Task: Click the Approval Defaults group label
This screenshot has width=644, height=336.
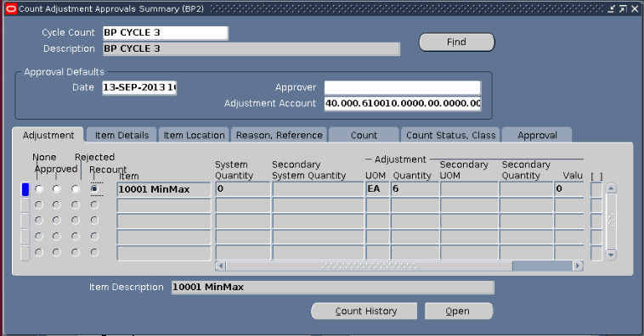Action: pos(64,72)
